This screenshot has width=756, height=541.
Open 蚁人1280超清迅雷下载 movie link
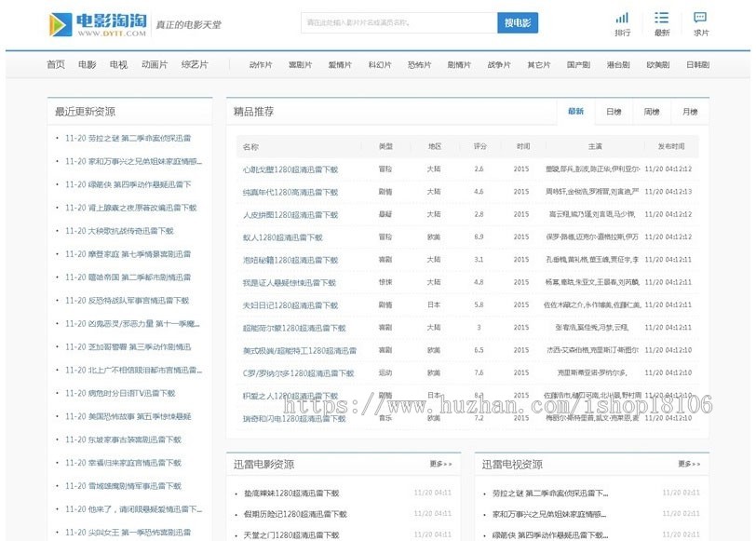(x=282, y=237)
